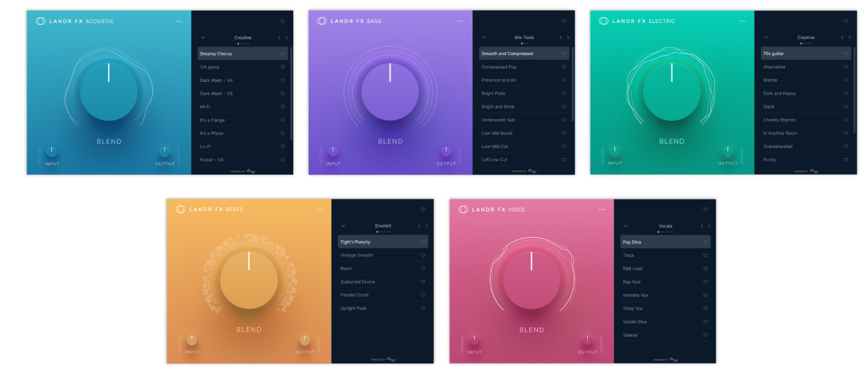
Task: Select the "Lo-Fi" preset in FX Acoustic
Action: click(x=243, y=147)
